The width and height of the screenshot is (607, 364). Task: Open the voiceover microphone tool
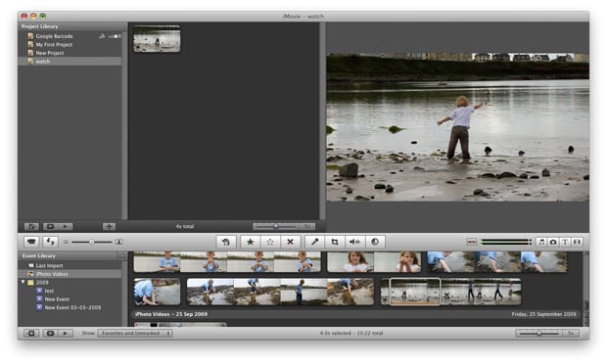click(x=314, y=242)
